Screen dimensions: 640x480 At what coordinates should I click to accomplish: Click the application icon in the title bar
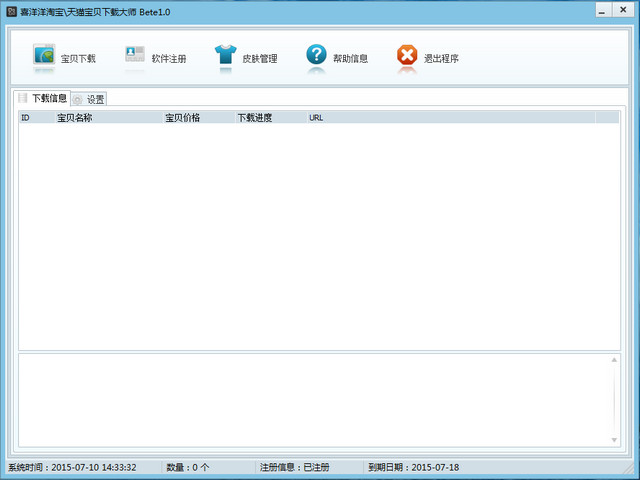[x=12, y=10]
